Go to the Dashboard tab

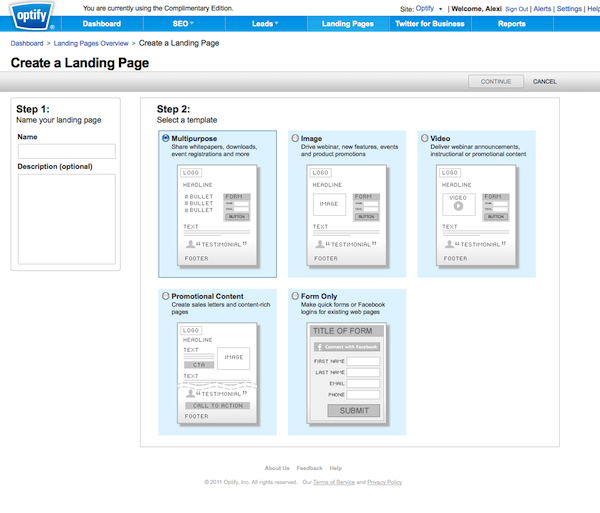[x=102, y=24]
